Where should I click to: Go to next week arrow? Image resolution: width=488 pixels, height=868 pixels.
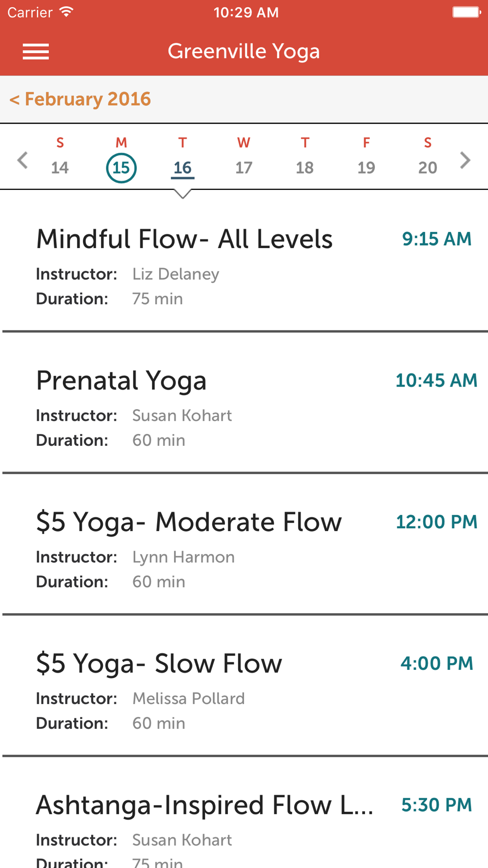click(x=465, y=160)
